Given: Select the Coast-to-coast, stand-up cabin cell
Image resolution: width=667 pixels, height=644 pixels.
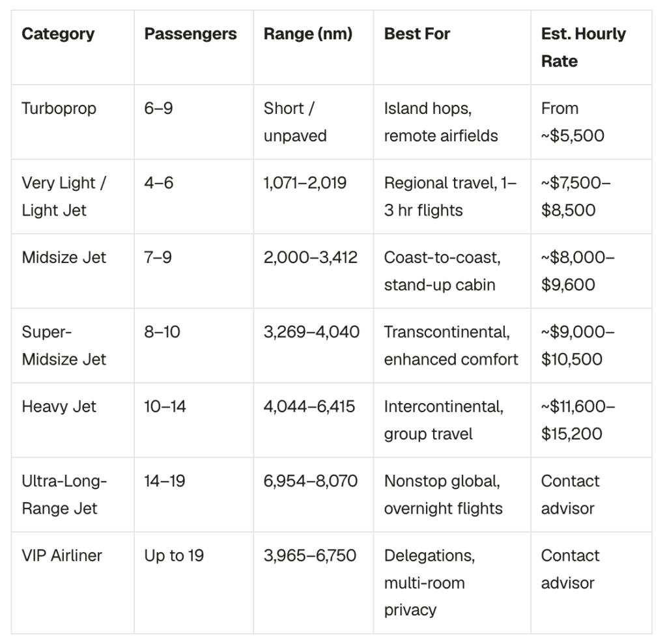Looking at the screenshot, I should click(x=442, y=271).
